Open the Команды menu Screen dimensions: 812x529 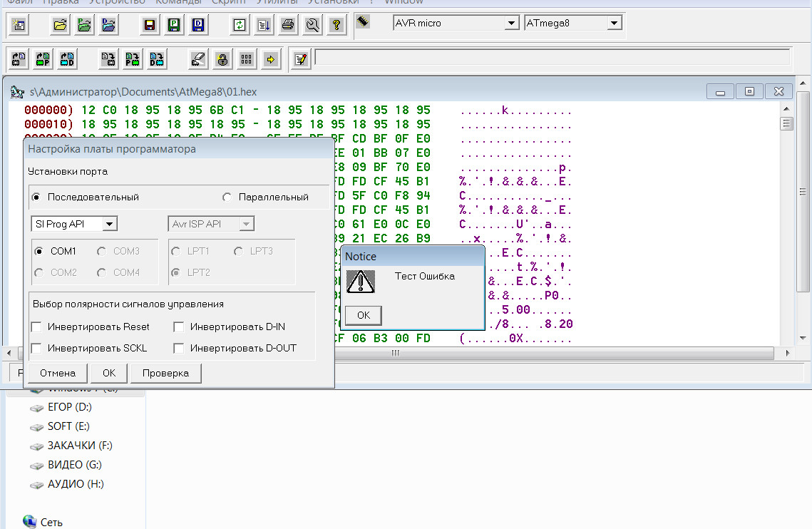[178, 2]
